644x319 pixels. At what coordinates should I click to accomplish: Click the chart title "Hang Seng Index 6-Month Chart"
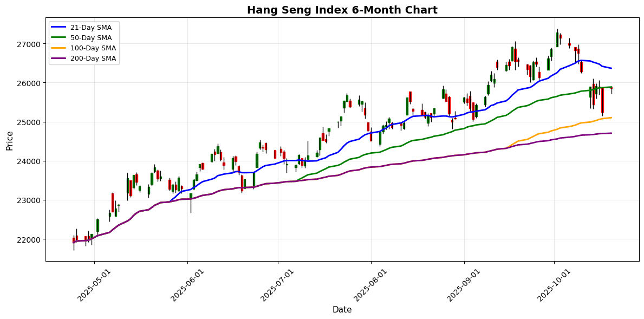click(x=342, y=10)
